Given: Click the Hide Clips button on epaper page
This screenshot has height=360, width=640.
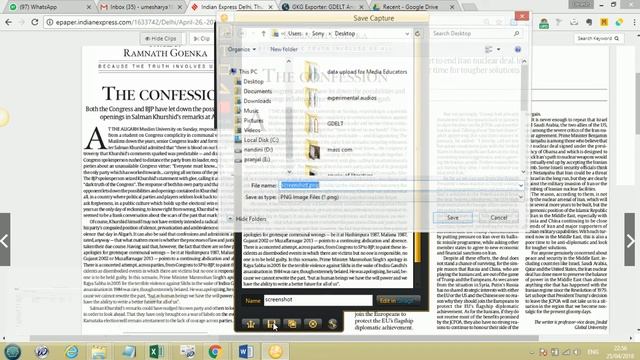Looking at the screenshot, I should pyautogui.click(x=161, y=38).
